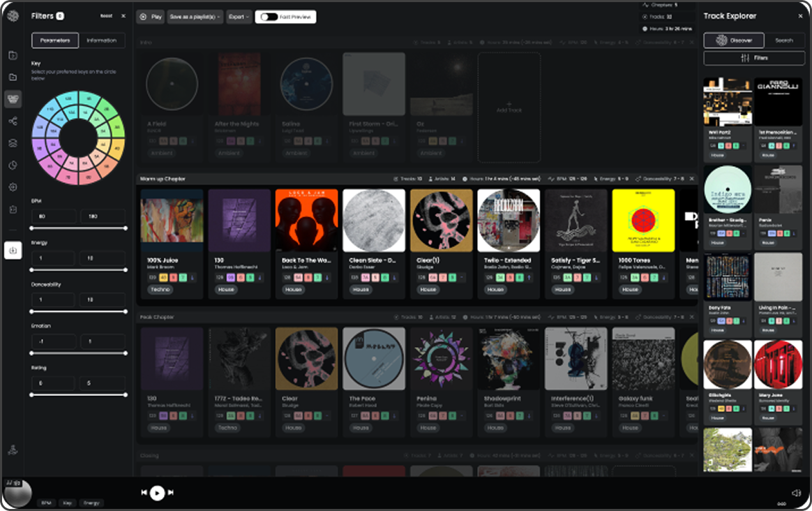Select the 100% Juice album artwork
Viewport: 812px width, 511px height.
point(172,221)
